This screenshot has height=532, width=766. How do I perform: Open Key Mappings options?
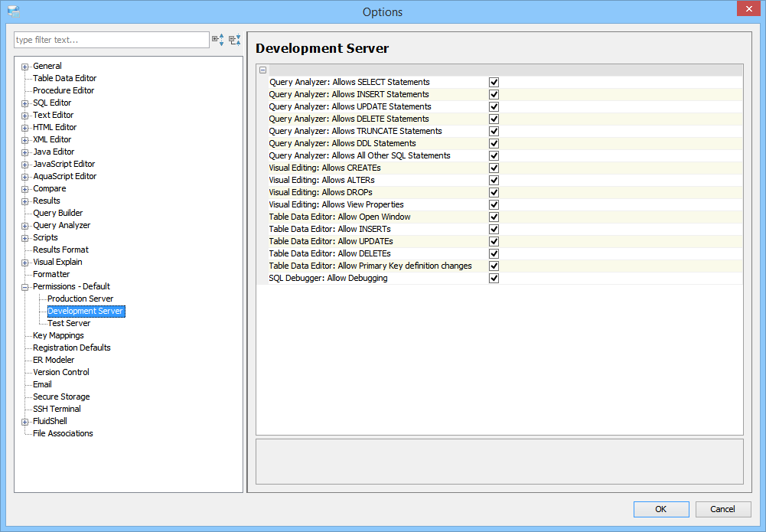coord(58,335)
